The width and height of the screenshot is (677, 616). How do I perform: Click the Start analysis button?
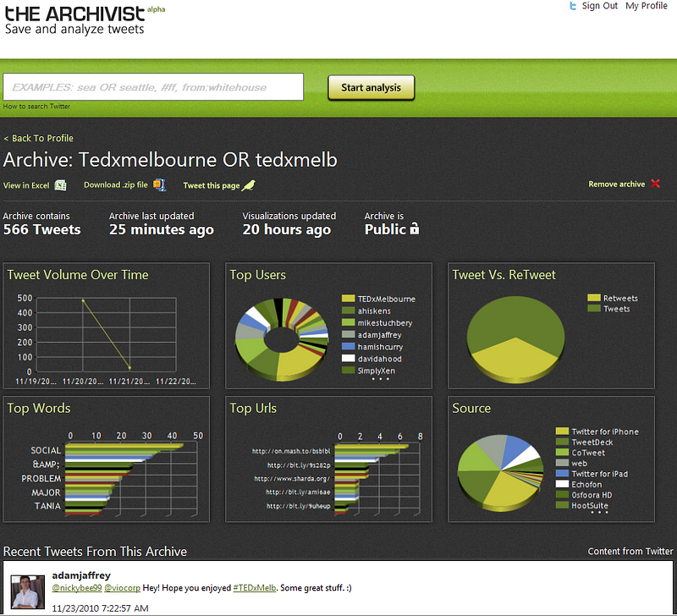(371, 88)
